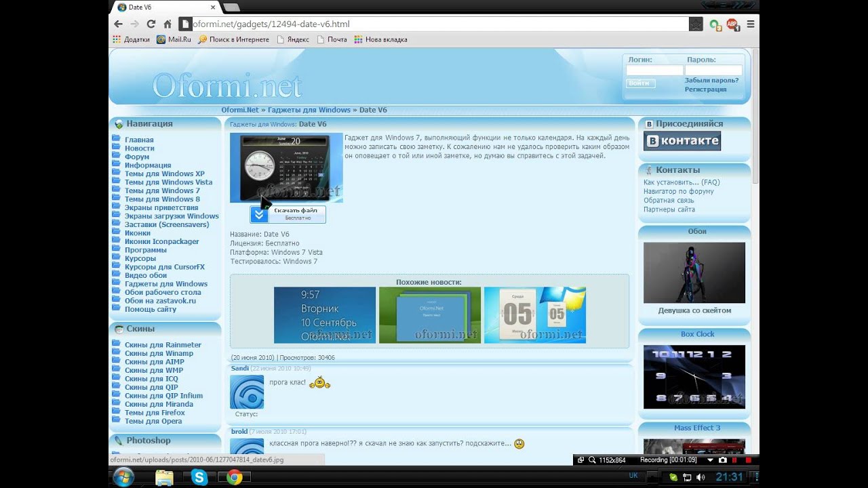Open Темы для Windows 7 menu item
Image resolution: width=868 pixels, height=488 pixels.
click(162, 190)
